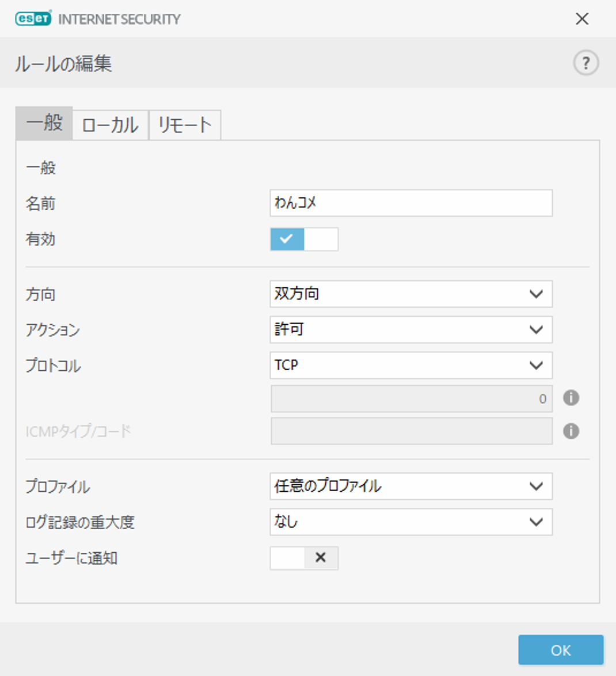
Task: Click the ルールの編集 dialog heading
Action: pos(63,63)
